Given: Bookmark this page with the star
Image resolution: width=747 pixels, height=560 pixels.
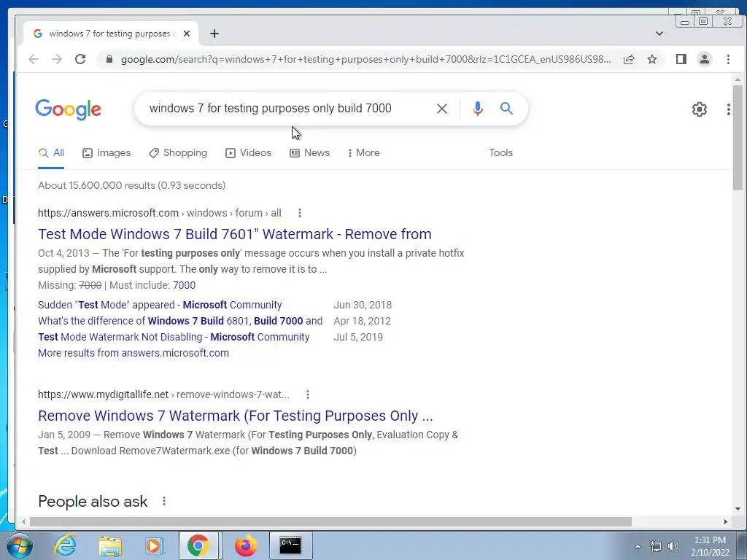Looking at the screenshot, I should tap(651, 59).
